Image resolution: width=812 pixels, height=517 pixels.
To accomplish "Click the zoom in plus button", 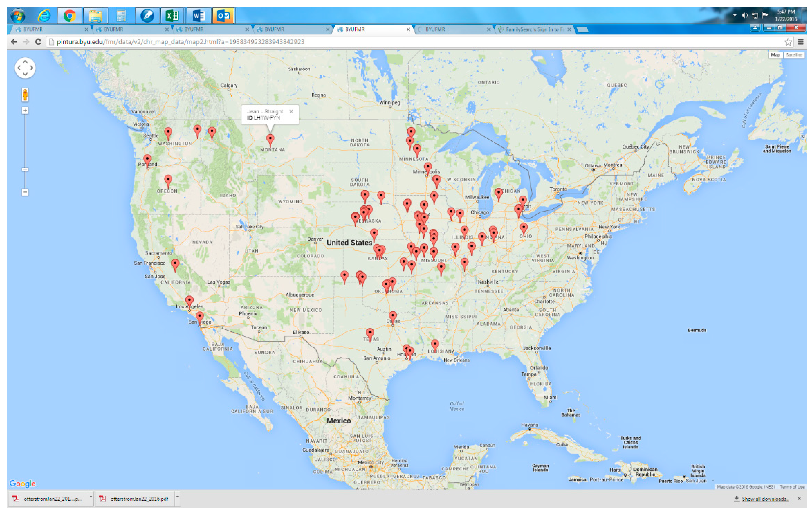I will pos(25,111).
